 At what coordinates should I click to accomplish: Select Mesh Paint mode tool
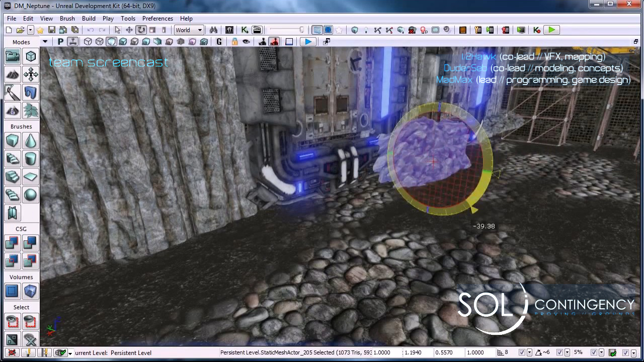pos(12,93)
